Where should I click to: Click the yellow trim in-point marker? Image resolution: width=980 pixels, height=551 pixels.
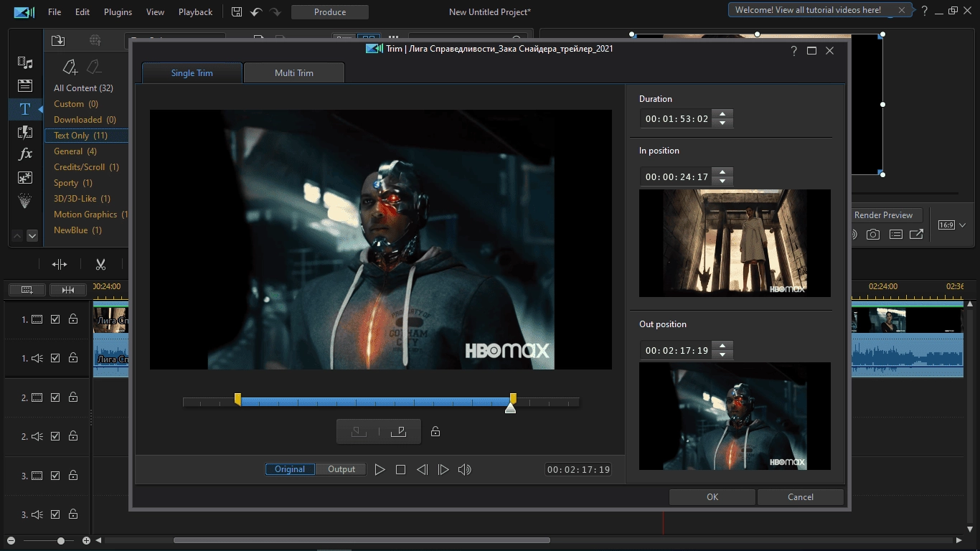tap(237, 399)
